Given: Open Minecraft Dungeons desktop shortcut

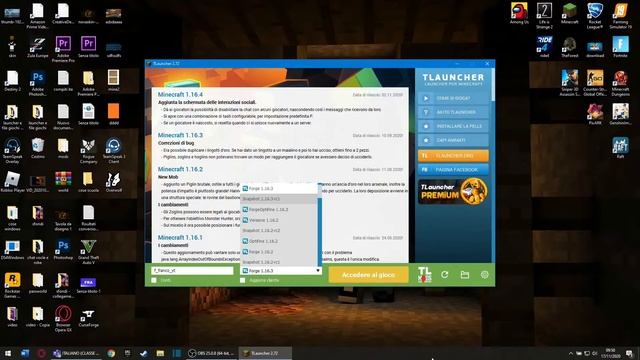Looking at the screenshot, I should click(620, 83).
